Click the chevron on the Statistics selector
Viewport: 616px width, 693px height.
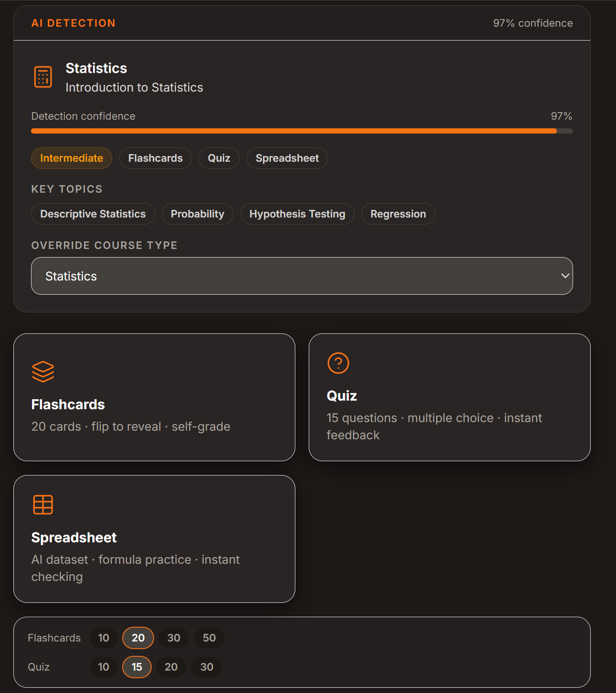(564, 276)
